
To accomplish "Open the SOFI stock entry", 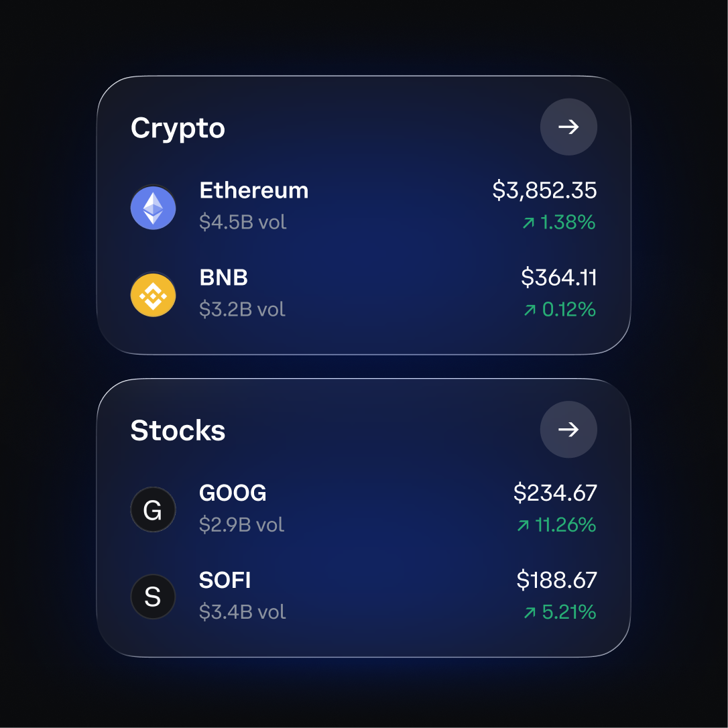I will [x=364, y=597].
